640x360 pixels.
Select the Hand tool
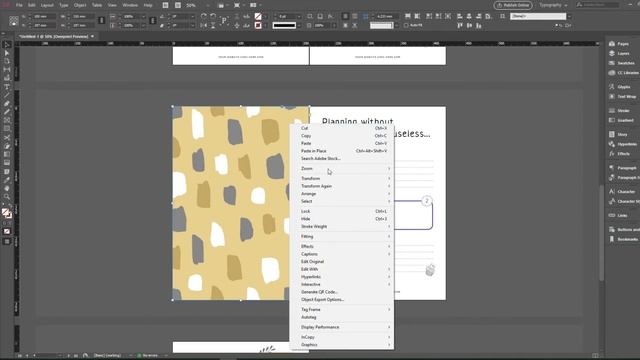[x=7, y=188]
